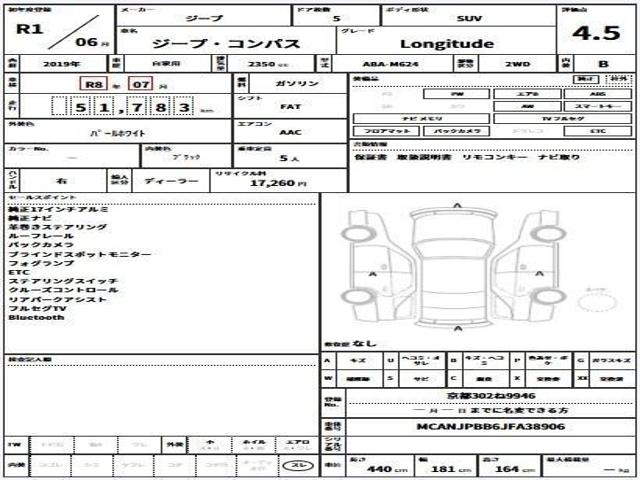Click the dotted spare tire circle
The height and width of the screenshot is (480, 640).
597,303
